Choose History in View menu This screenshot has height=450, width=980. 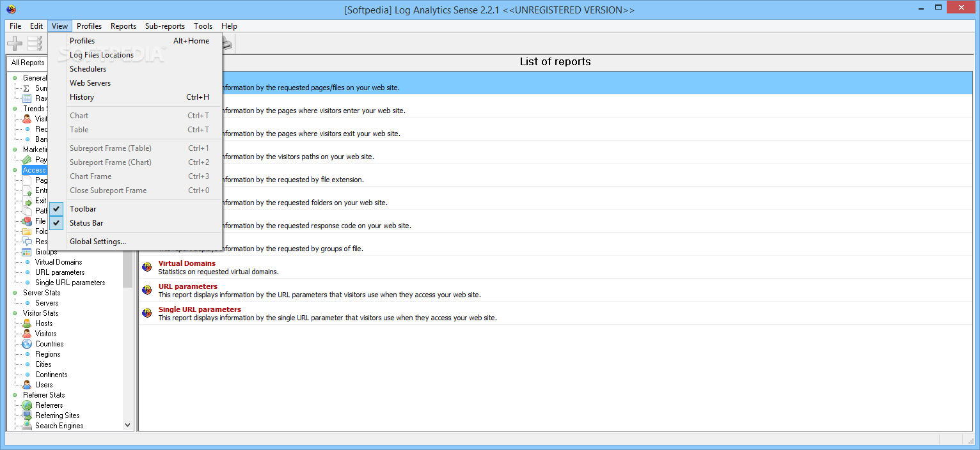[x=136, y=97]
